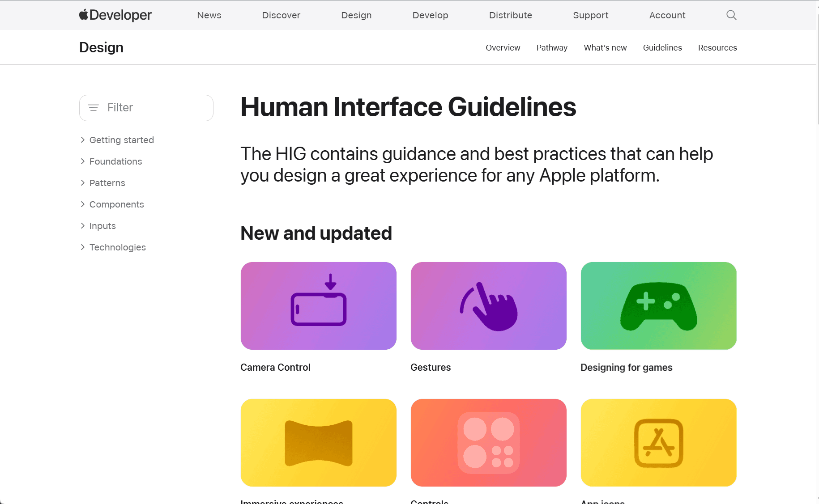Expand the Inputs section
Viewport: 819px width, 504px height.
point(83,226)
